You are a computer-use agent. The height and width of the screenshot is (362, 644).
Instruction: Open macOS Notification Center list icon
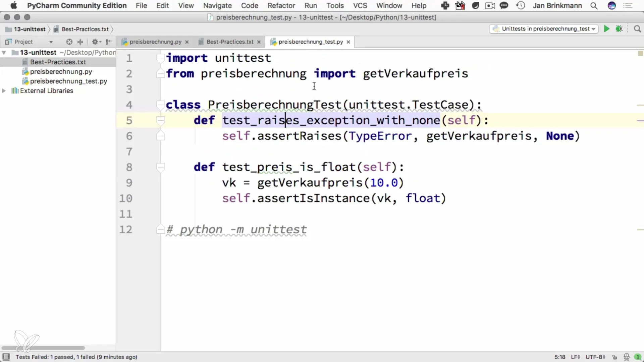click(628, 6)
